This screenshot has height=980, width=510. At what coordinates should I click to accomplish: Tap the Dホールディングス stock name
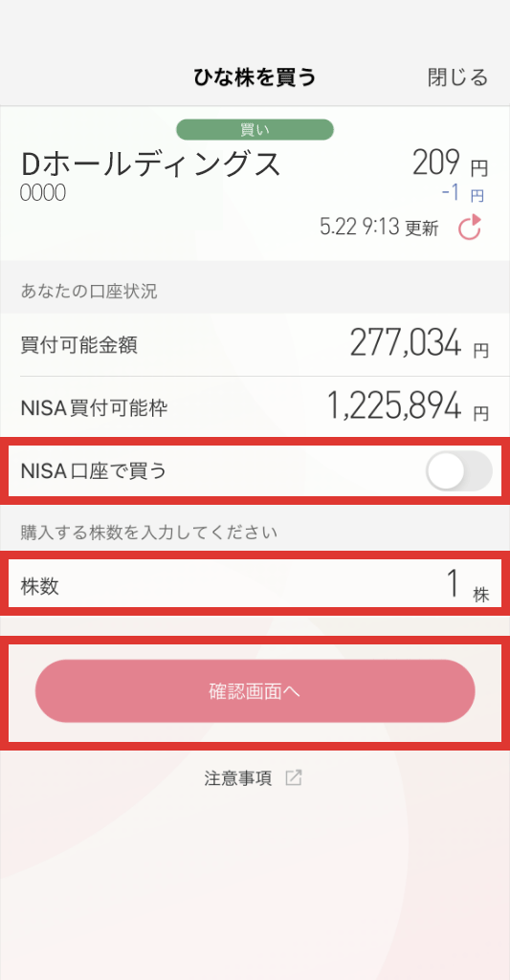point(151,163)
